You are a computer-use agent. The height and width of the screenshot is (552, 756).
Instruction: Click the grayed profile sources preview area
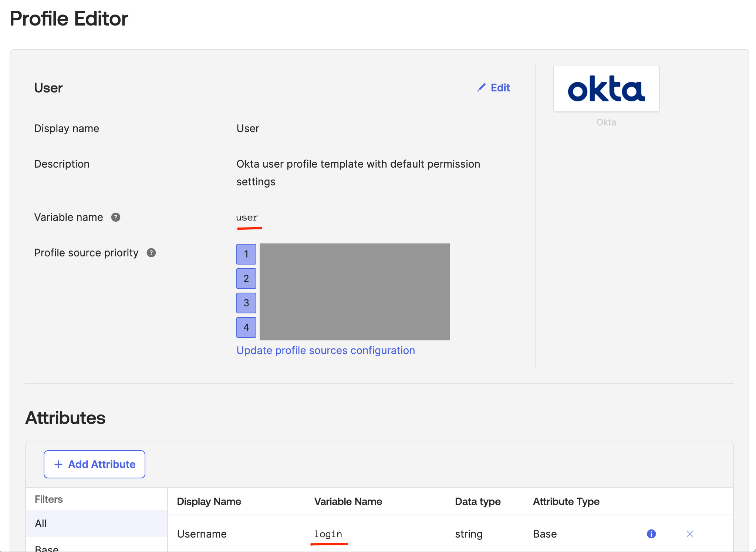pyautogui.click(x=355, y=292)
